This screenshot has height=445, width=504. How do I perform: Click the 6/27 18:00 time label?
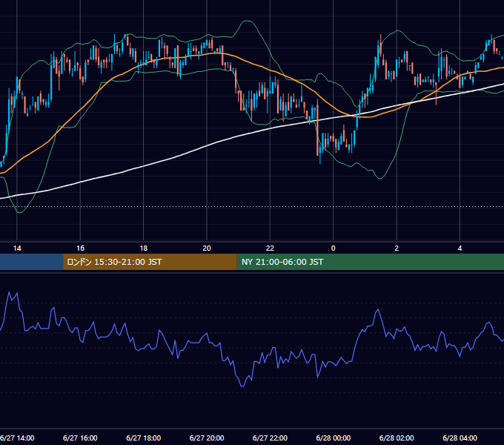pyautogui.click(x=143, y=438)
